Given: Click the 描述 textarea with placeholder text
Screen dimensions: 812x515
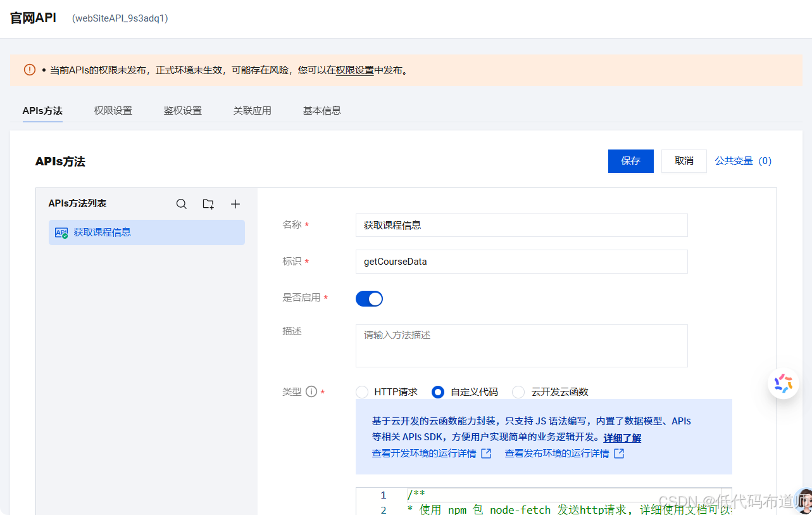Looking at the screenshot, I should pyautogui.click(x=522, y=346).
